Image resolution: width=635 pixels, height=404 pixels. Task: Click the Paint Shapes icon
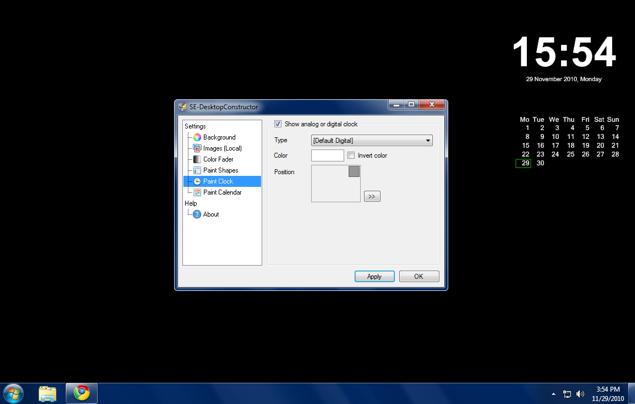point(197,170)
